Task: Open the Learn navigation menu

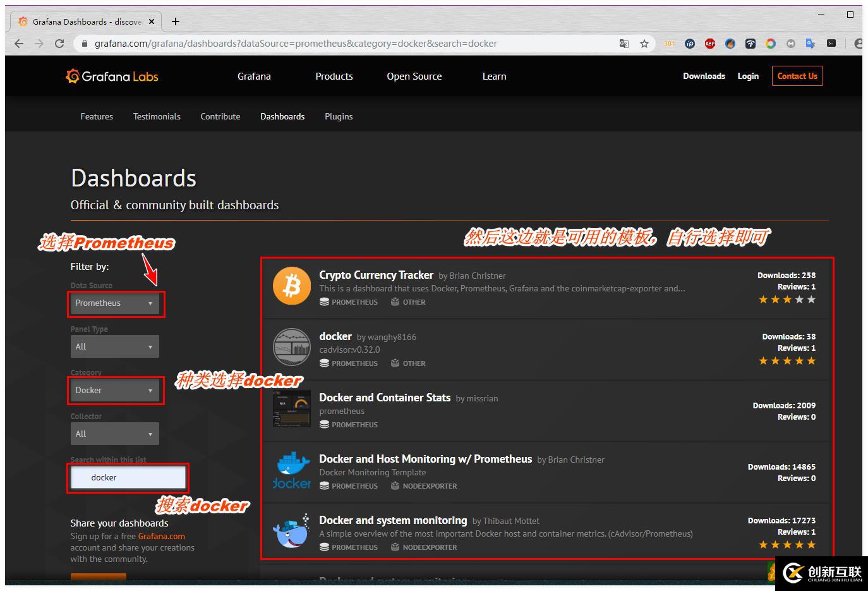Action: coord(495,76)
